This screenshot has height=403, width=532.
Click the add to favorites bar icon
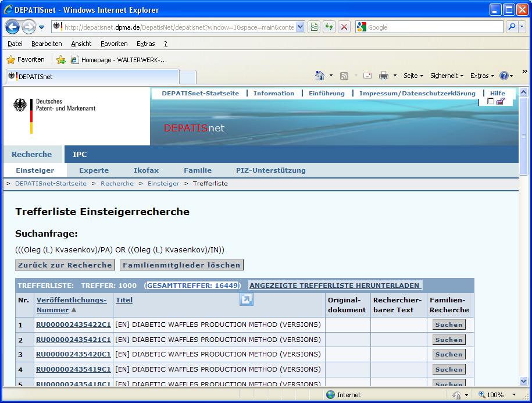point(61,60)
